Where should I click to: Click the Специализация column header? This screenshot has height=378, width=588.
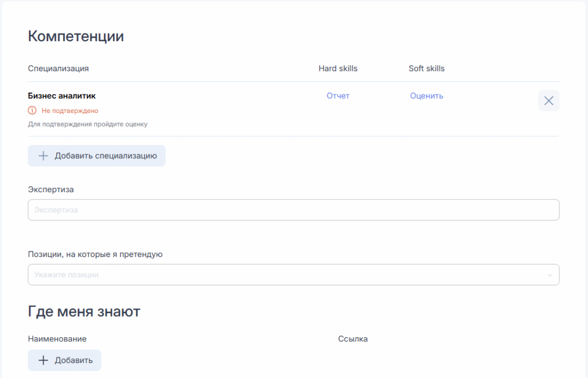(x=58, y=68)
